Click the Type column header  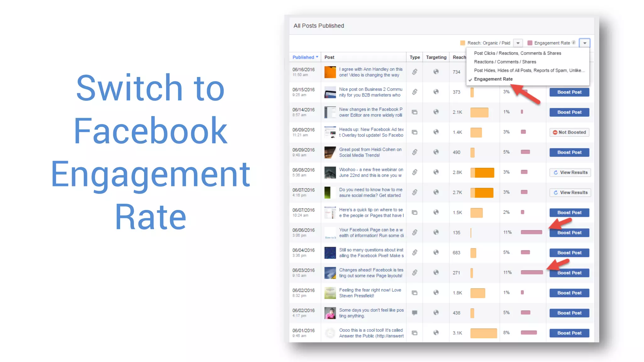(x=415, y=57)
